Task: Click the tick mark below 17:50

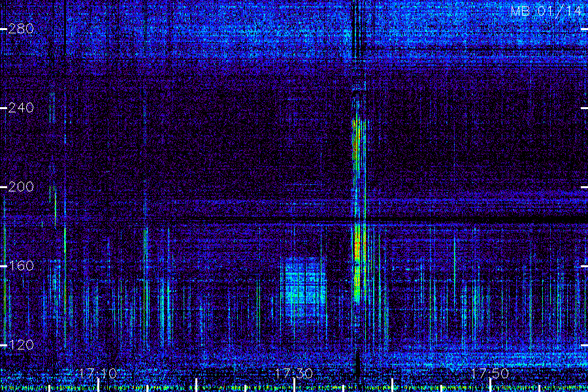Action: [490, 385]
